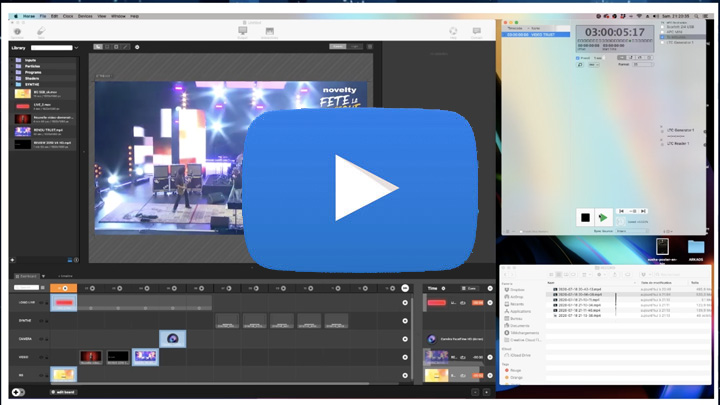Click the Interactions toolbar icon

click(x=270, y=31)
